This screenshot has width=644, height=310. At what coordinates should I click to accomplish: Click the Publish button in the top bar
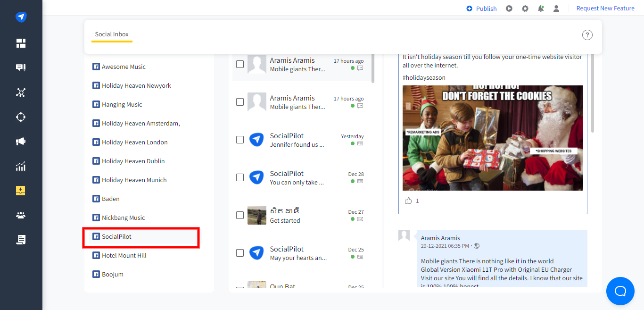(x=481, y=8)
